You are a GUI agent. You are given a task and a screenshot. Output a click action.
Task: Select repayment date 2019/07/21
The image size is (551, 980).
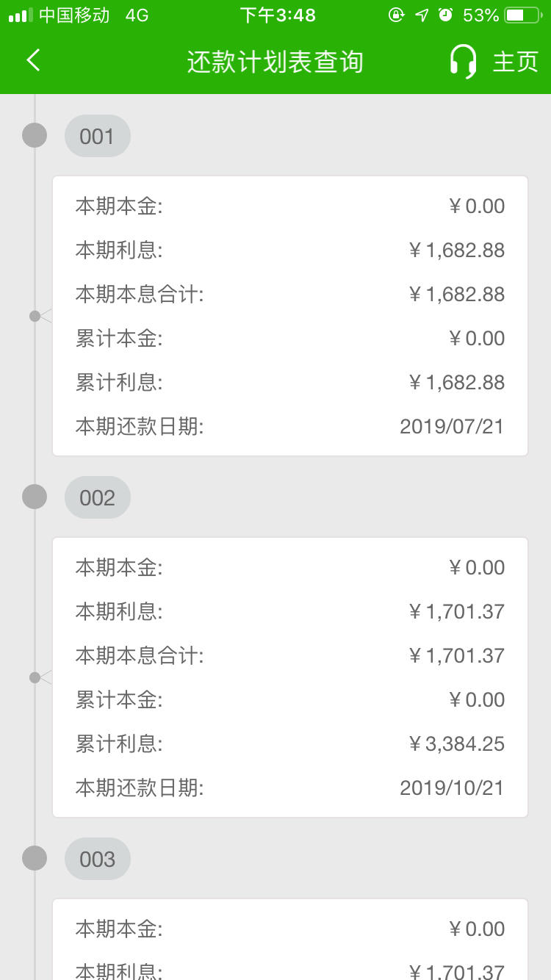pos(452,426)
